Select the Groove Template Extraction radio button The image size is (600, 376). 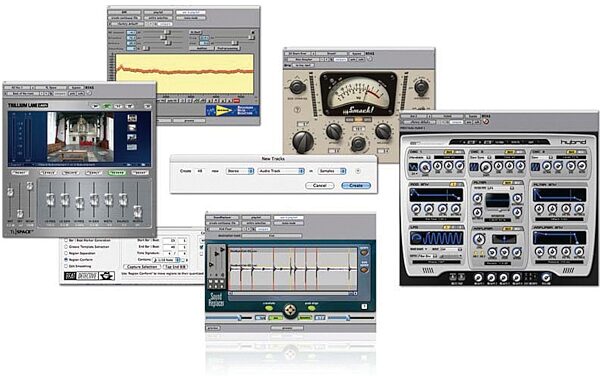tap(66, 247)
